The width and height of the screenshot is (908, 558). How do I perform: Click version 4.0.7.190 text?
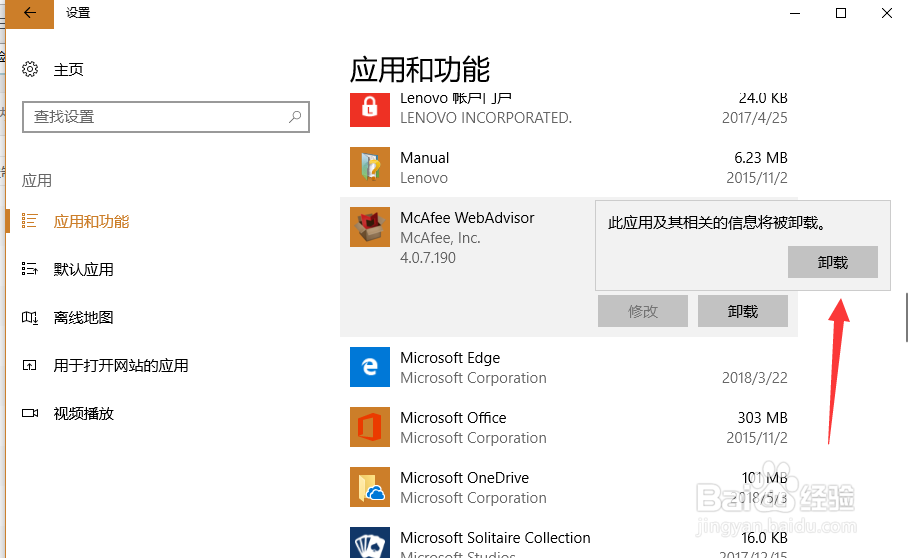pyautogui.click(x=428, y=258)
